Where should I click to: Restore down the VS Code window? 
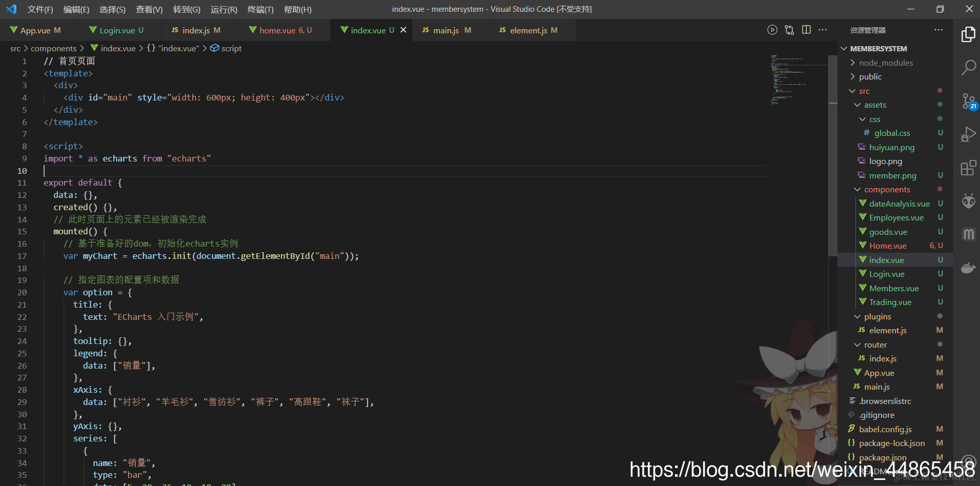940,9
